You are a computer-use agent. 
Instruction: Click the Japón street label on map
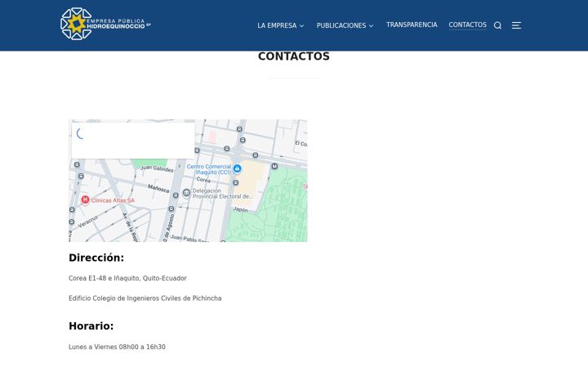click(x=240, y=209)
